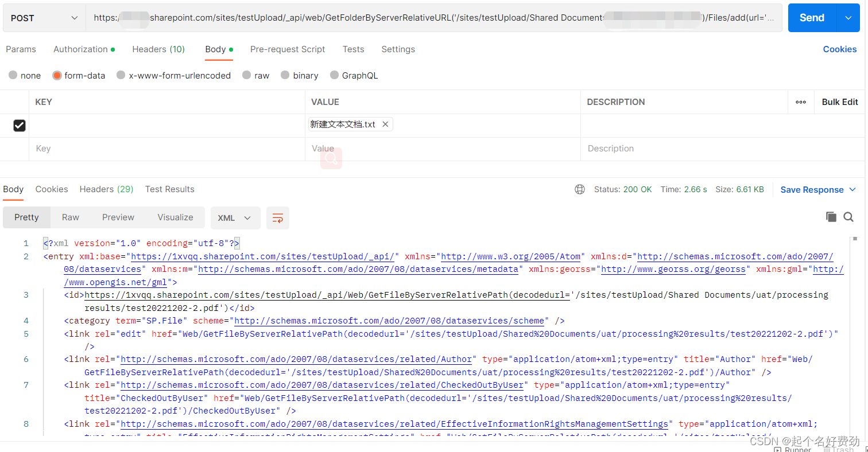Switch response view to Visualize
This screenshot has height=452, width=868.
tap(175, 217)
